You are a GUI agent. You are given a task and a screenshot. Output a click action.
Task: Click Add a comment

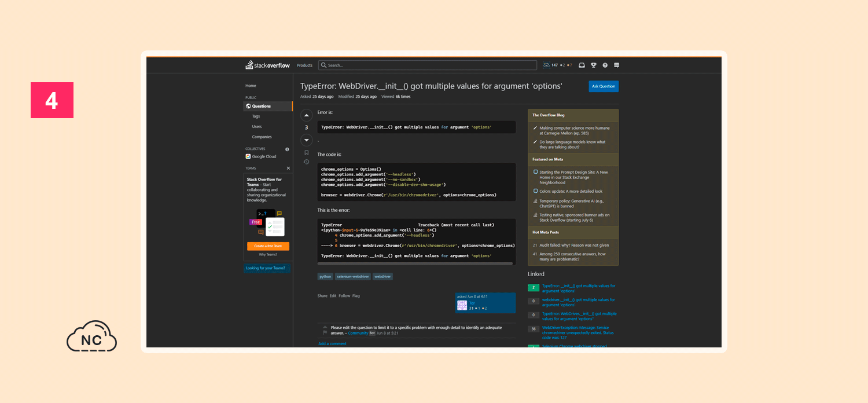click(x=332, y=344)
